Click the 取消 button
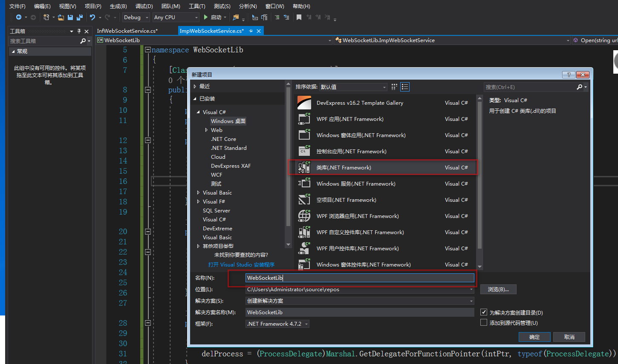 tap(569, 337)
